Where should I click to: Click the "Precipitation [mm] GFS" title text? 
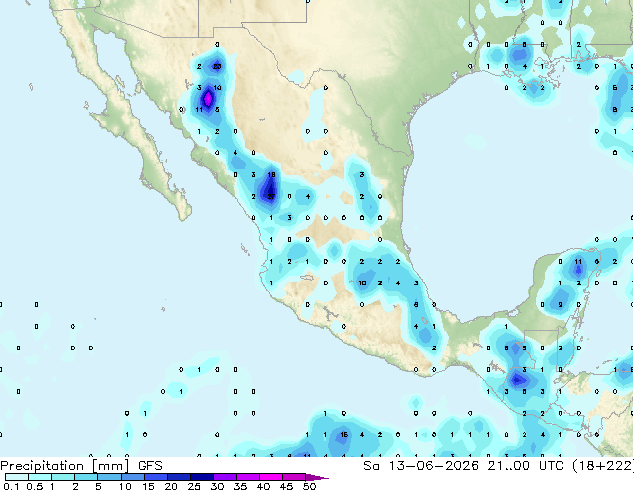click(81, 466)
